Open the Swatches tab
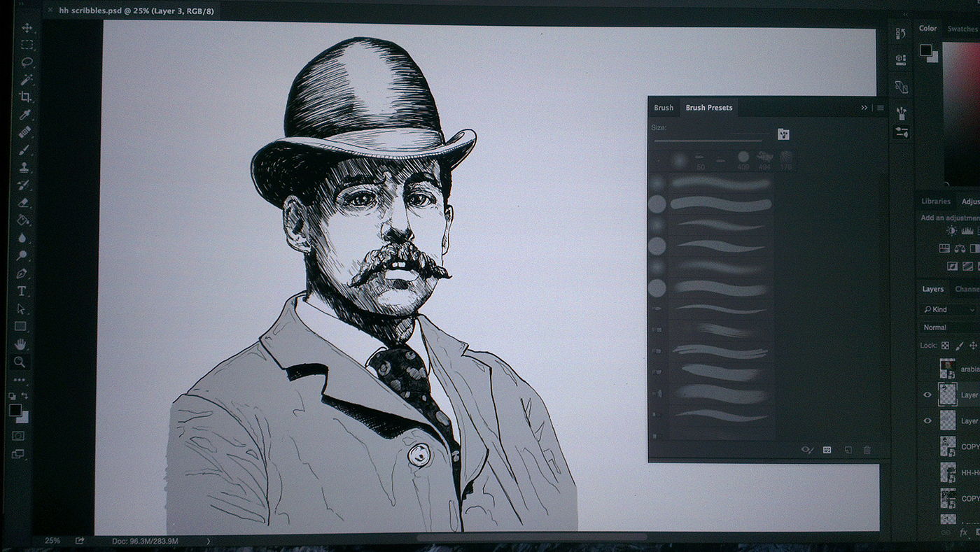Screen dimensions: 980x552 (x=962, y=29)
